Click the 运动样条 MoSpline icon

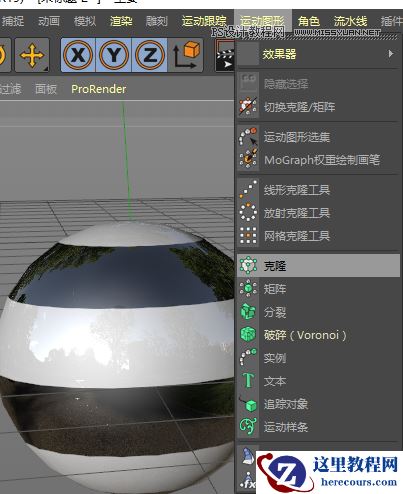coord(248,426)
